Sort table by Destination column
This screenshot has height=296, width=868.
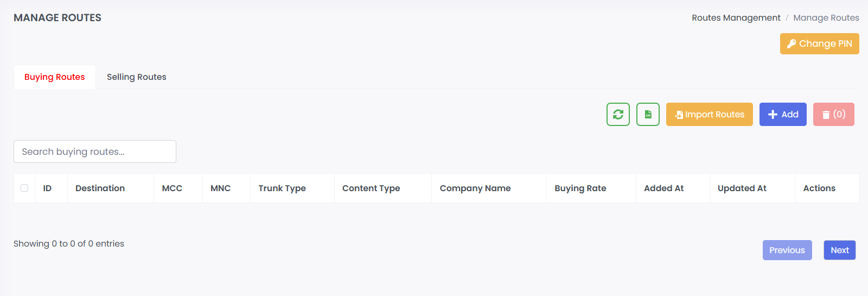pyautogui.click(x=100, y=188)
